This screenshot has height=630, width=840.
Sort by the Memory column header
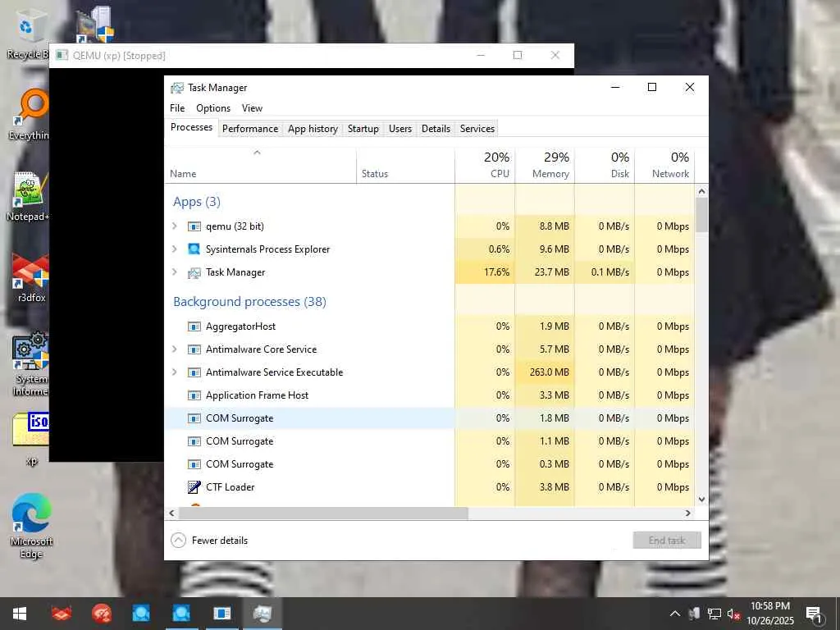point(545,166)
